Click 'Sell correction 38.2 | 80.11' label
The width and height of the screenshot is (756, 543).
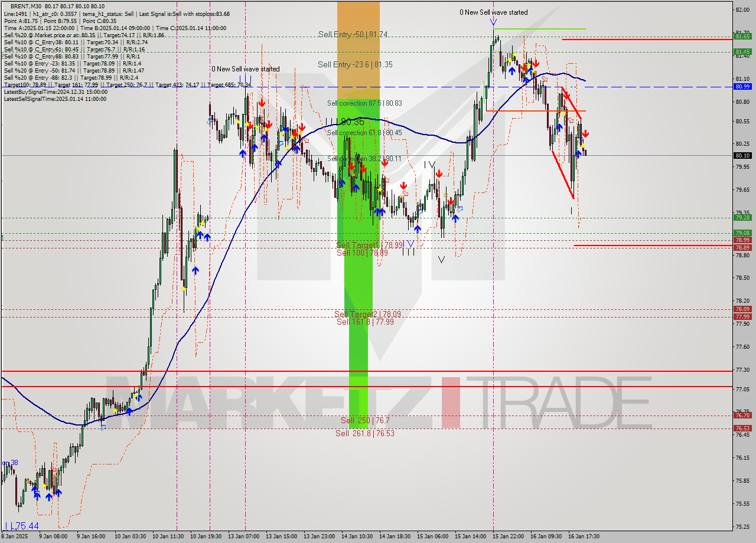tap(364, 159)
